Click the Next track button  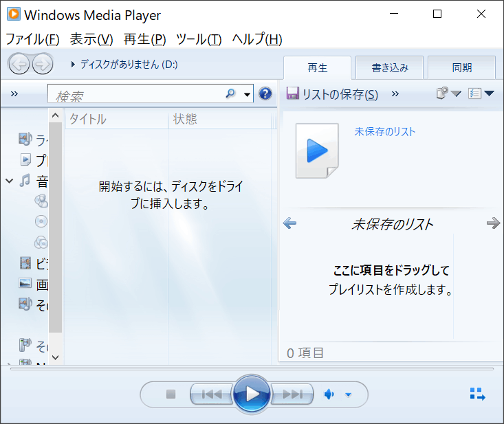[292, 394]
